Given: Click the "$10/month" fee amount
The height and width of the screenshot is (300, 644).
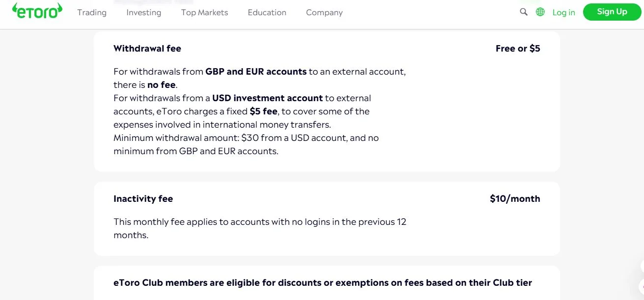Looking at the screenshot, I should point(515,199).
